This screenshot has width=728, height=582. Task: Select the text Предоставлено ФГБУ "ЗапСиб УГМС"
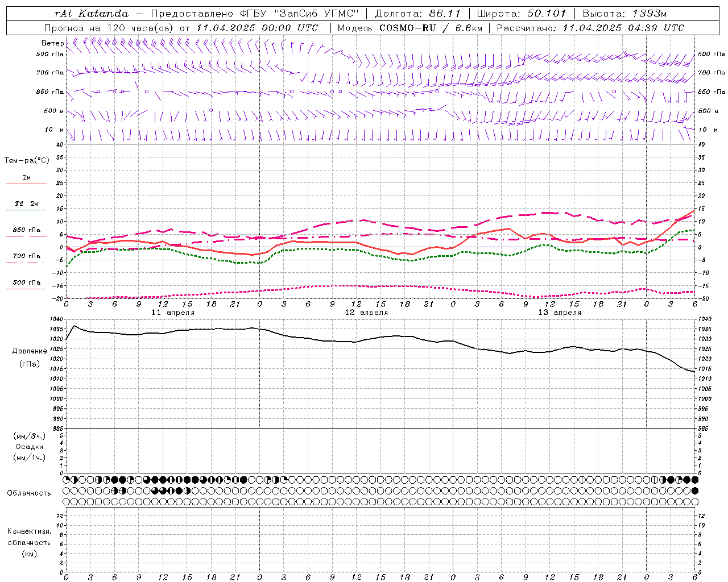tap(255, 14)
